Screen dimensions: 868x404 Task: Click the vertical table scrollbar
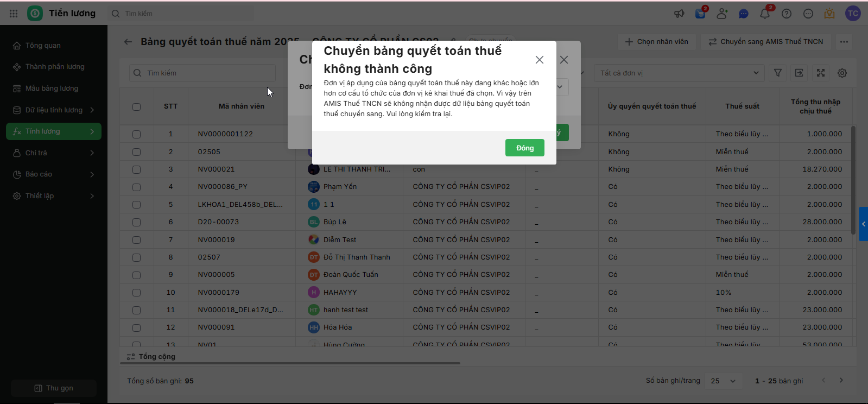coord(853,181)
